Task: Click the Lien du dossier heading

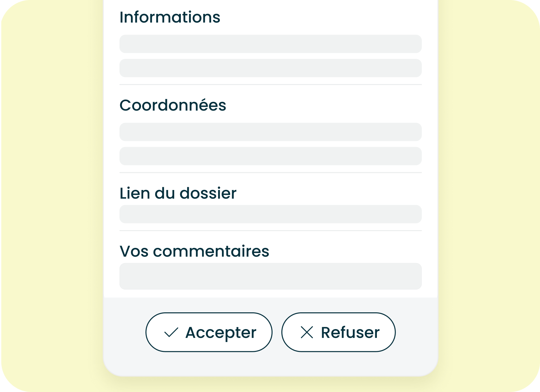Action: [178, 193]
